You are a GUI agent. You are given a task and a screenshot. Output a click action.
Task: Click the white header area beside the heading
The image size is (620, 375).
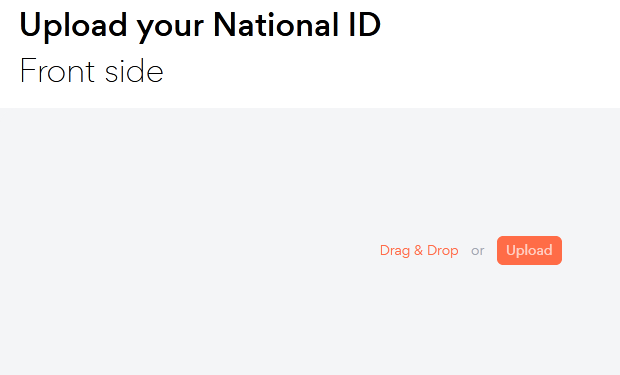498,47
